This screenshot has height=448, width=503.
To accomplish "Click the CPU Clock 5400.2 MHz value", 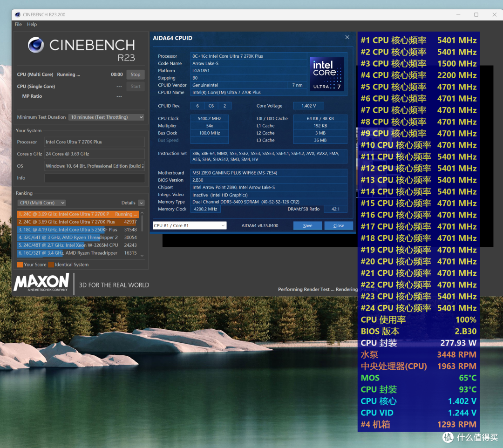I will tap(210, 118).
